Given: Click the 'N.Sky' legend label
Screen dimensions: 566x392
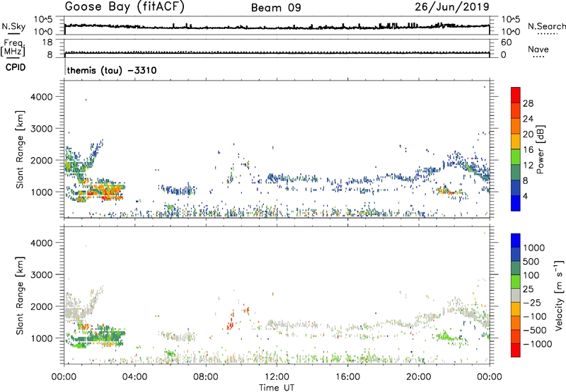Looking at the screenshot, I should 13,26.
